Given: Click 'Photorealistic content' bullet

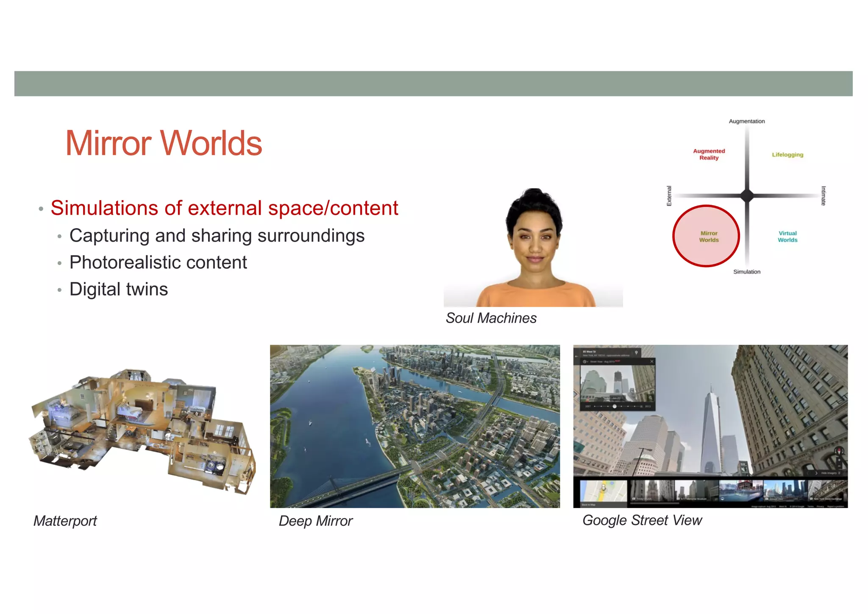Looking at the screenshot, I should [158, 262].
